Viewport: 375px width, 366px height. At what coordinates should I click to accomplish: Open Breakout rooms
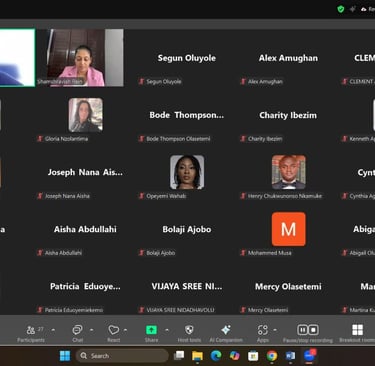pyautogui.click(x=357, y=334)
